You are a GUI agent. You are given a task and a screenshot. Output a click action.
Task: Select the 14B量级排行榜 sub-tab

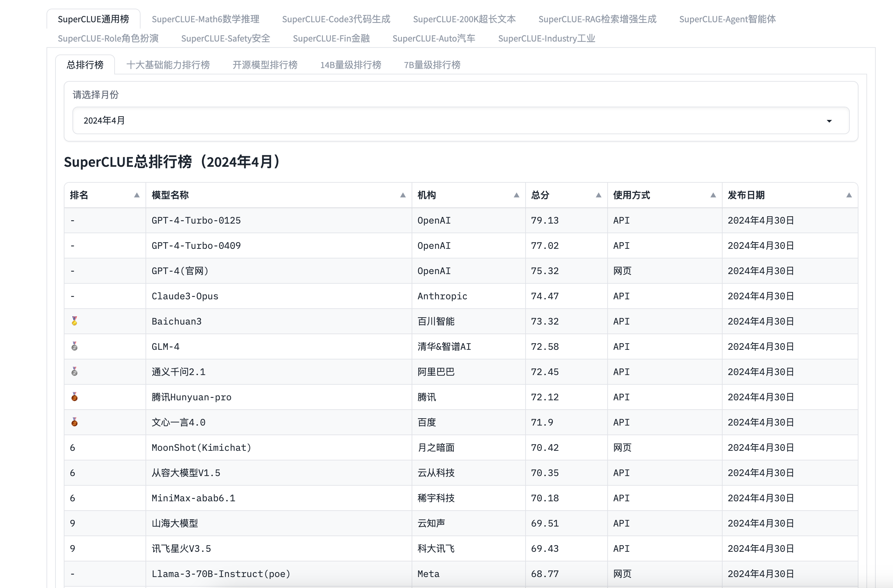tap(350, 65)
